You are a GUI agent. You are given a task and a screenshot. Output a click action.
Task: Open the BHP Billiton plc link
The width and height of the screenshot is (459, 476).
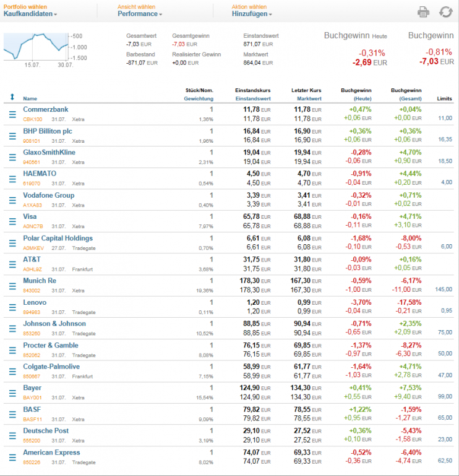click(48, 131)
